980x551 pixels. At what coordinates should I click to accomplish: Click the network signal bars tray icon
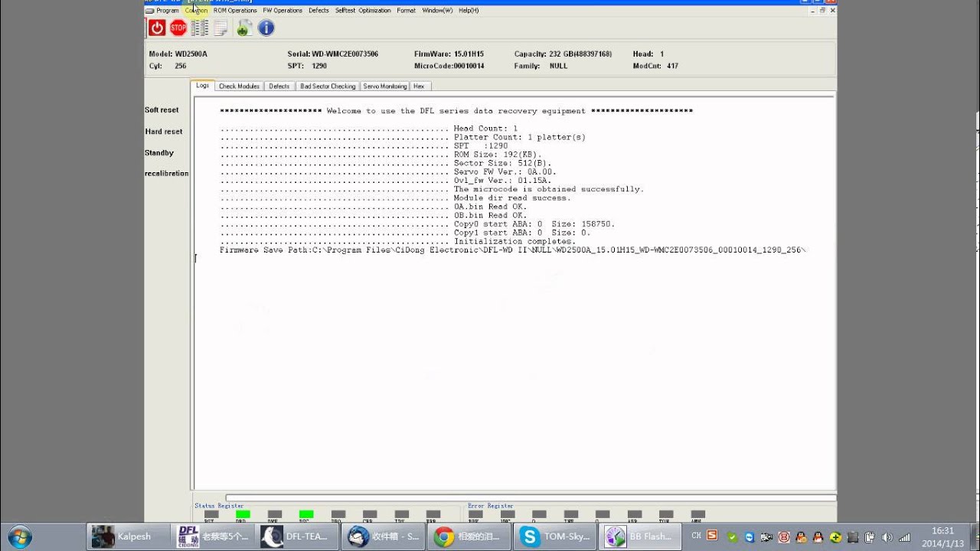pos(905,537)
